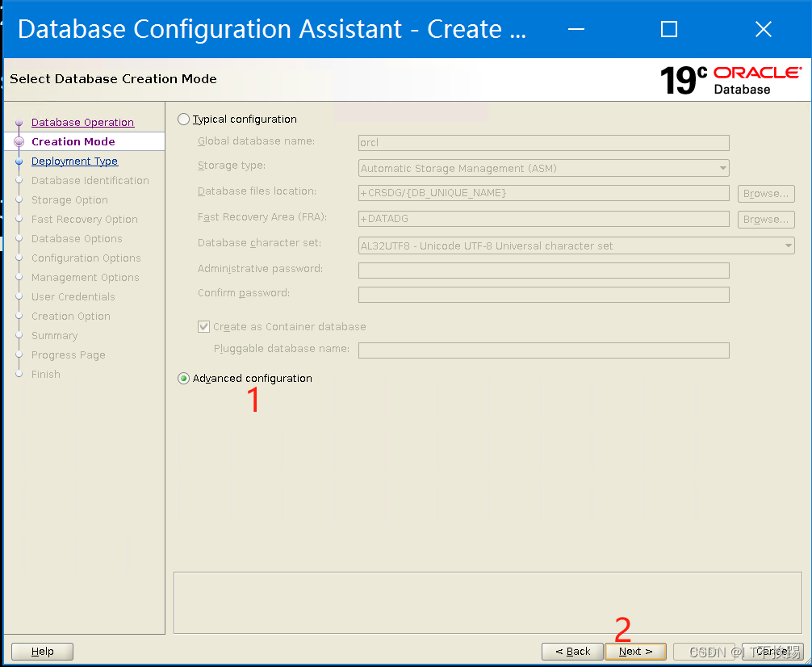This screenshot has height=667, width=812.
Task: Close the Database Configuration Assistant window
Action: (x=764, y=29)
